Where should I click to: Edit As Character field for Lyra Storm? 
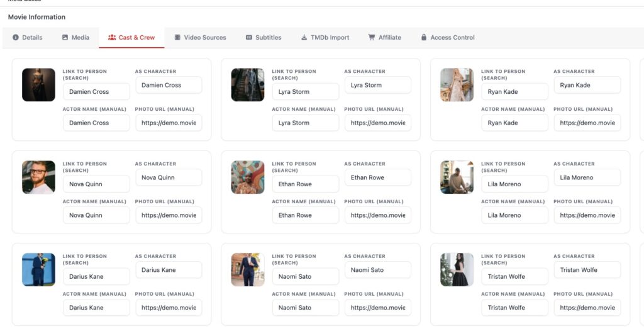pyautogui.click(x=377, y=85)
